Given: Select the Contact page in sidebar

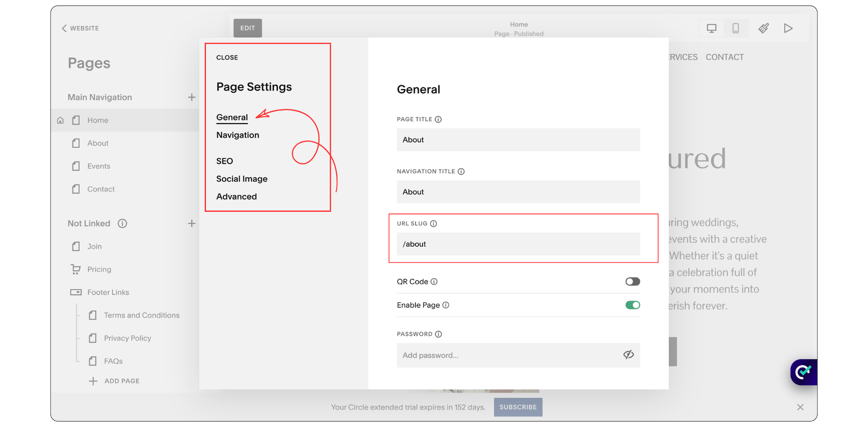Looking at the screenshot, I should 101,189.
